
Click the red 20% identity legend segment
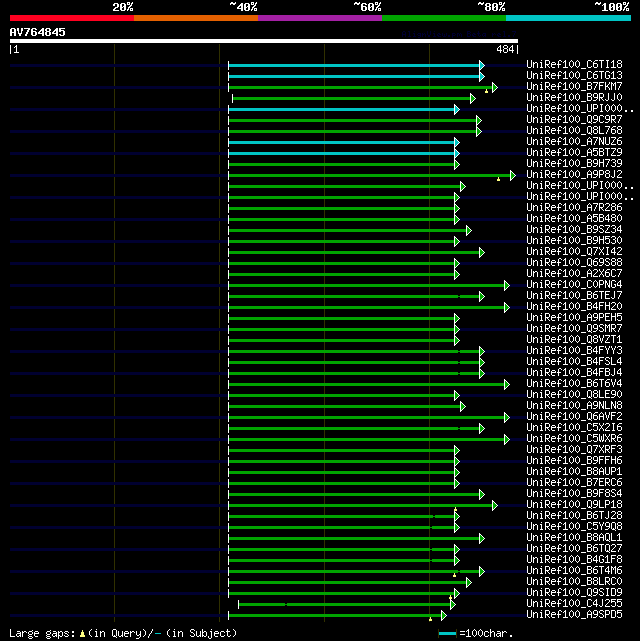tap(72, 18)
